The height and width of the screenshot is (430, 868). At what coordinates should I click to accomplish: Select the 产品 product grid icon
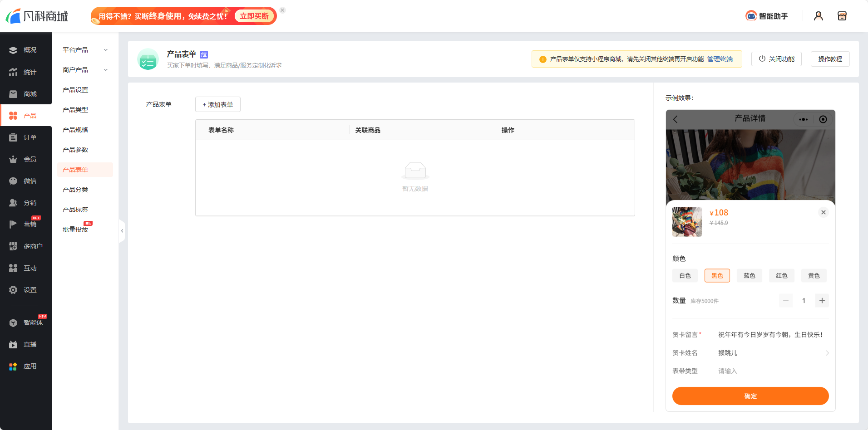[13, 116]
